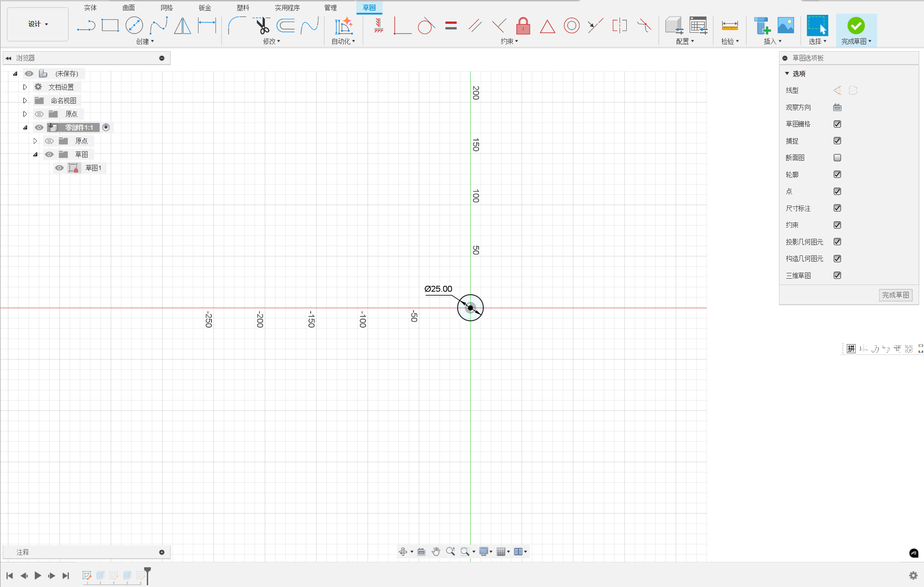Toggle the 捕捉 checkbox

837,141
